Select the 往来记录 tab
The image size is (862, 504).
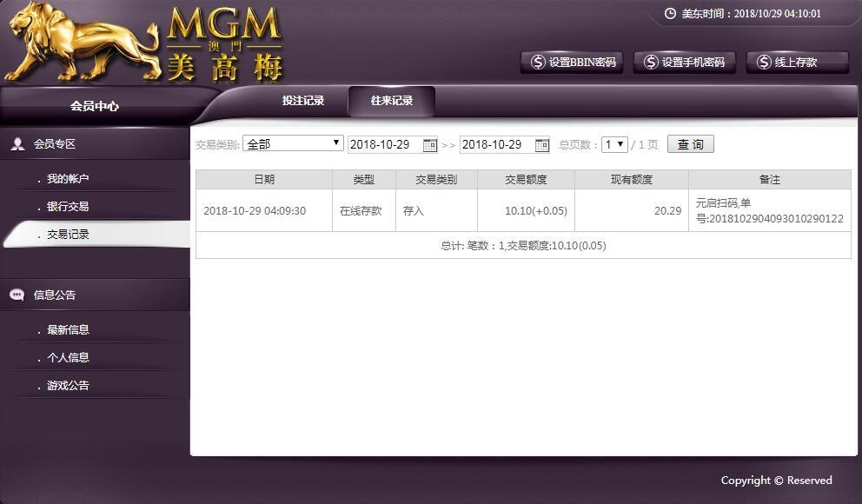(391, 101)
